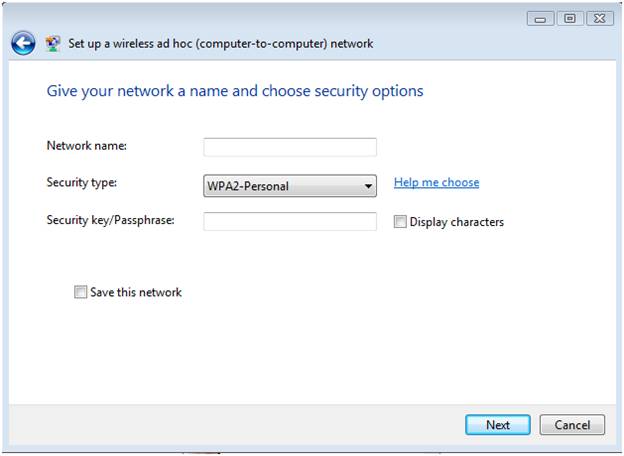Enable the Display characters checkbox
624x456 pixels.
pyautogui.click(x=400, y=222)
